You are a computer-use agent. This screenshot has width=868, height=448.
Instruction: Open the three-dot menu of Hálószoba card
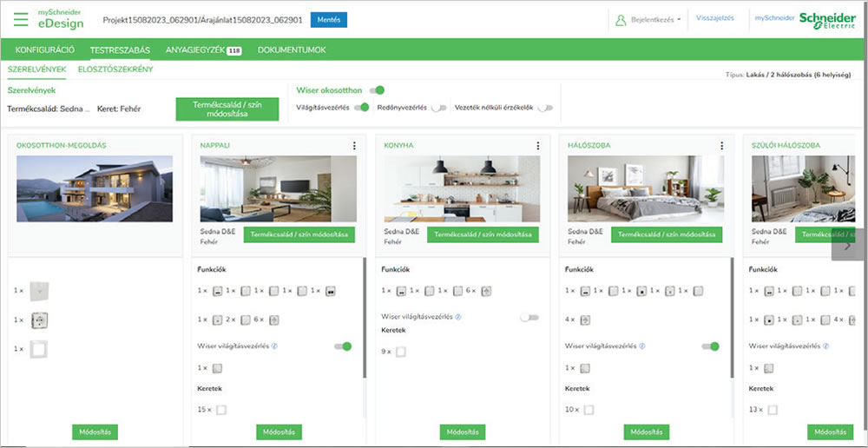click(721, 146)
